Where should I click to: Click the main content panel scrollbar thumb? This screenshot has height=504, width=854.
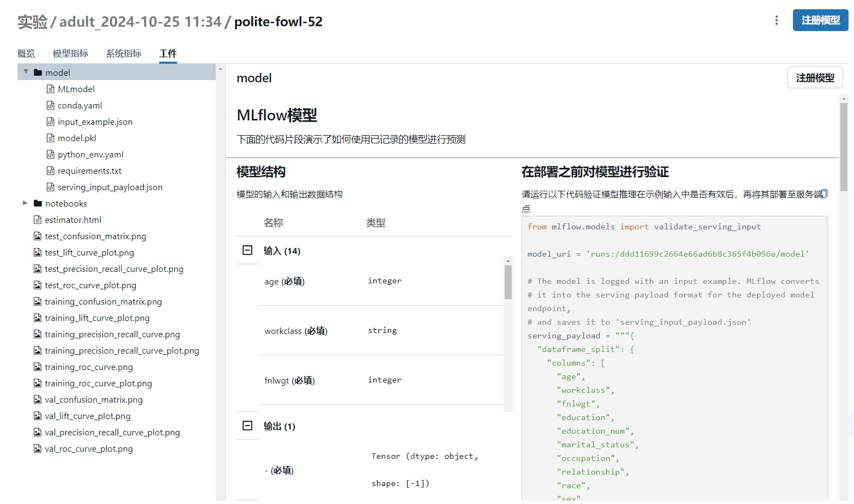click(844, 147)
